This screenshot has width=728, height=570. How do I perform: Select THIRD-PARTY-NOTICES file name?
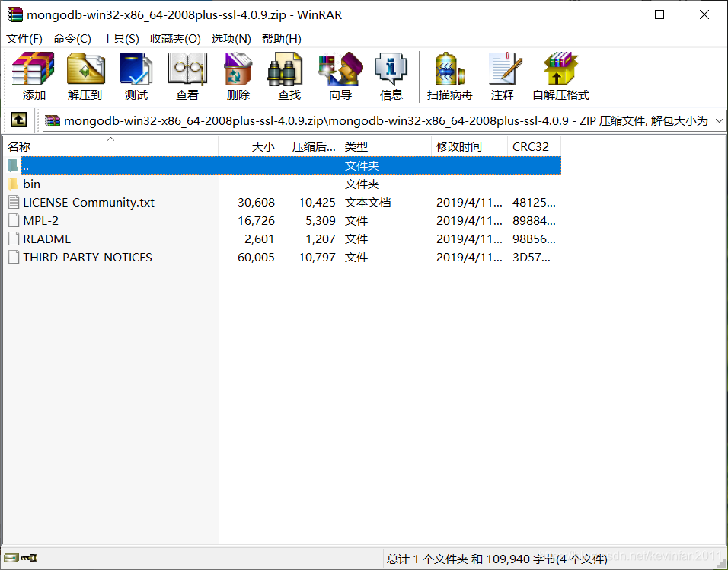88,257
